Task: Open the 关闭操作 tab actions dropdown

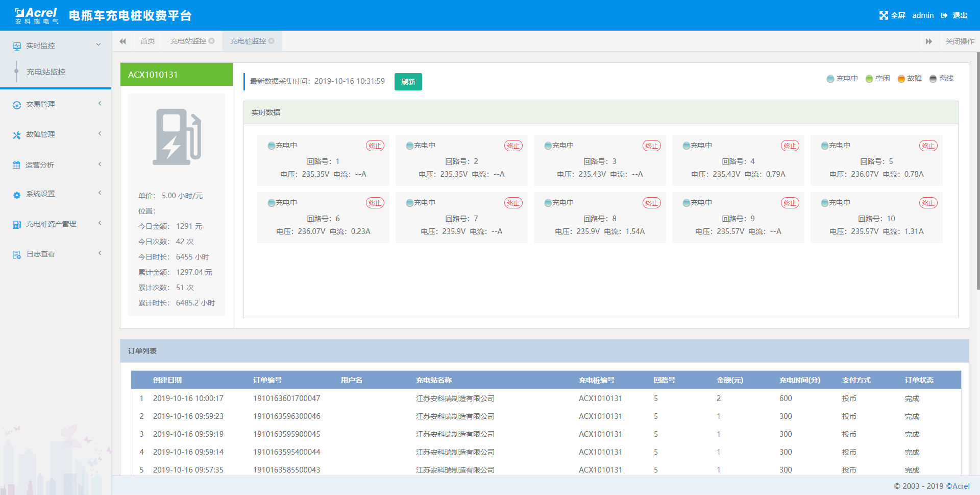Action: (x=959, y=41)
